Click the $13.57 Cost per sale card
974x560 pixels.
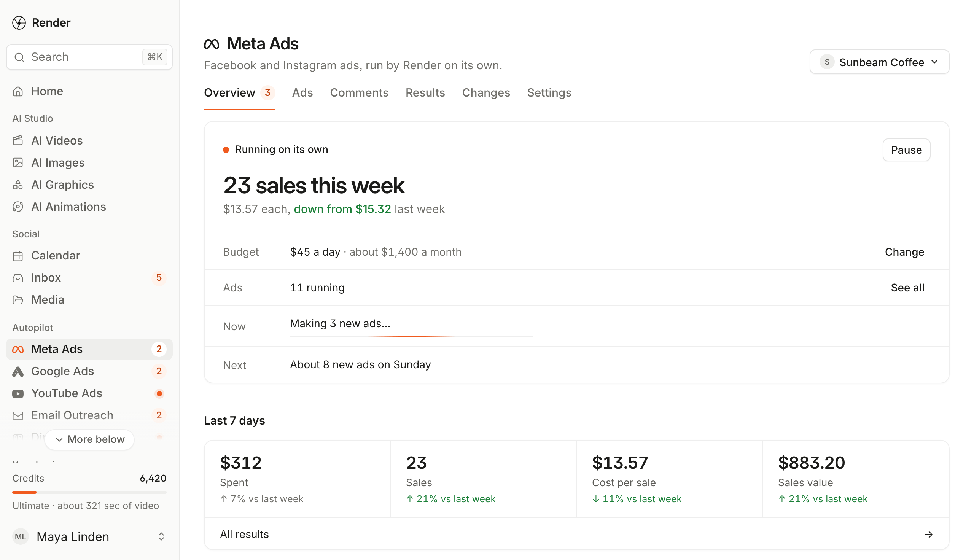coord(670,479)
